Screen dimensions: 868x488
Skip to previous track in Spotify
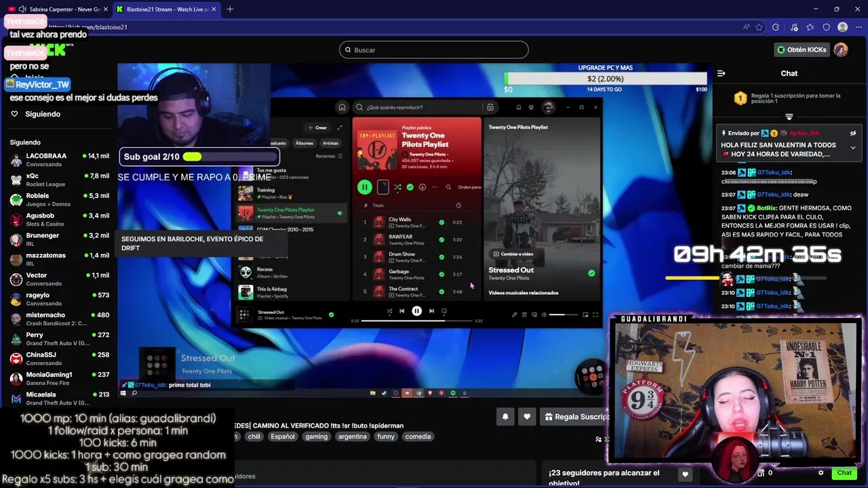coord(402,311)
